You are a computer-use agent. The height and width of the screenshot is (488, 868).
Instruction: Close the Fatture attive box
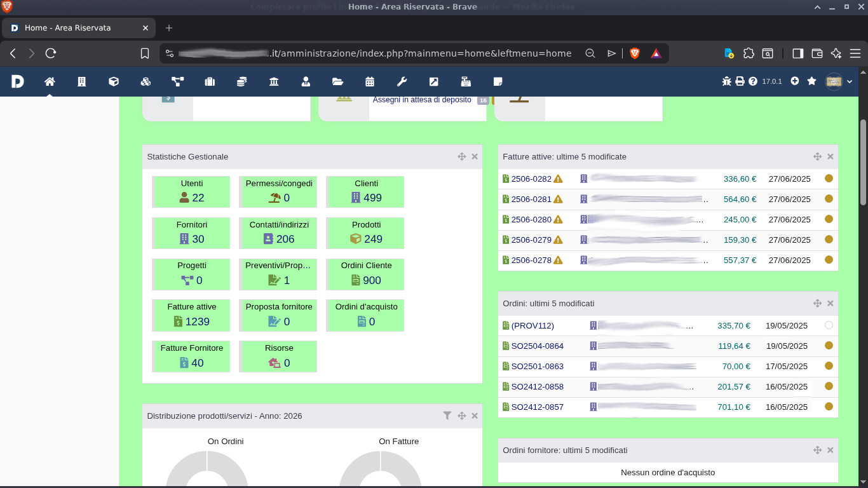(x=831, y=156)
